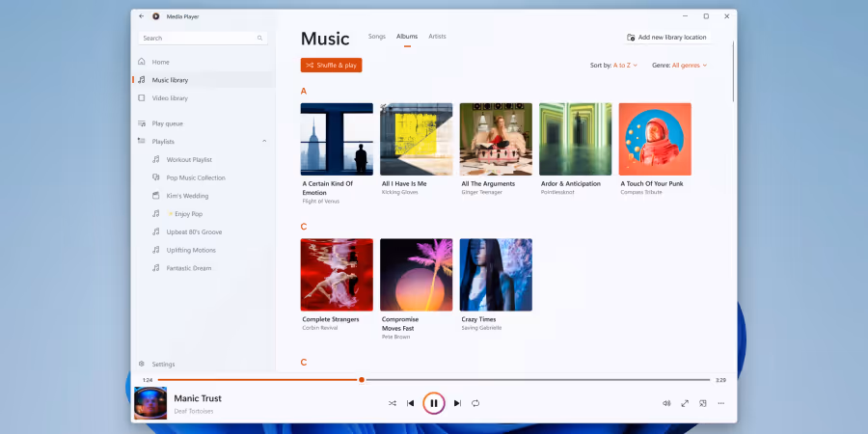Viewport: 868px width, 434px height.
Task: Click the Flight of Venus artist name
Action: coord(321,202)
